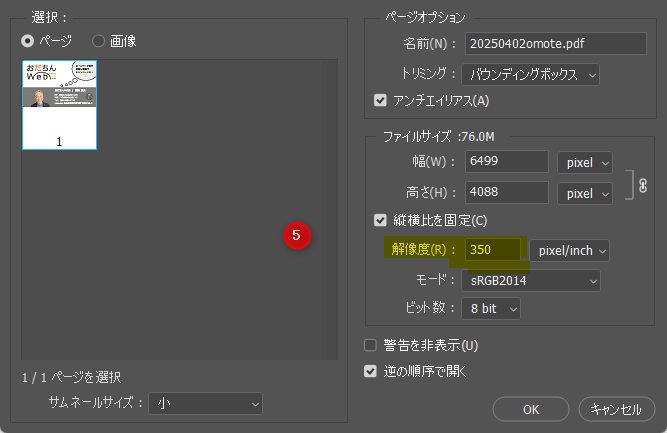Click the 解像度 resolution input field
667x433 pixels.
click(x=492, y=250)
